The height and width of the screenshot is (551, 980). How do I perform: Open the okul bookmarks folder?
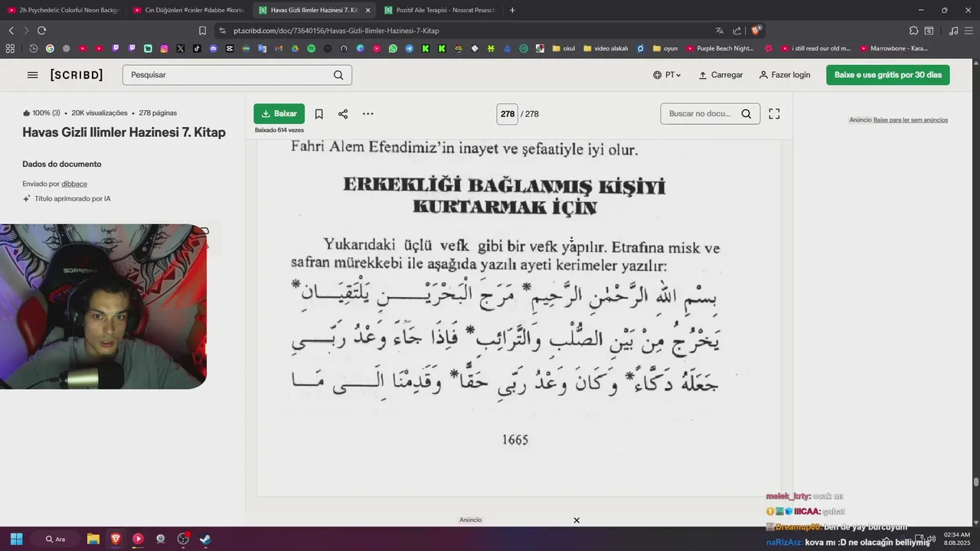click(563, 48)
